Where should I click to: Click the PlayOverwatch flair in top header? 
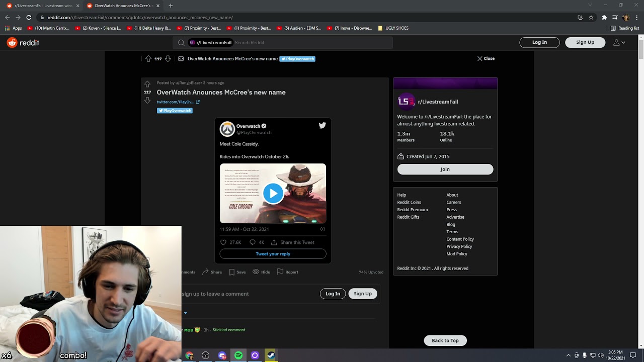tap(297, 59)
